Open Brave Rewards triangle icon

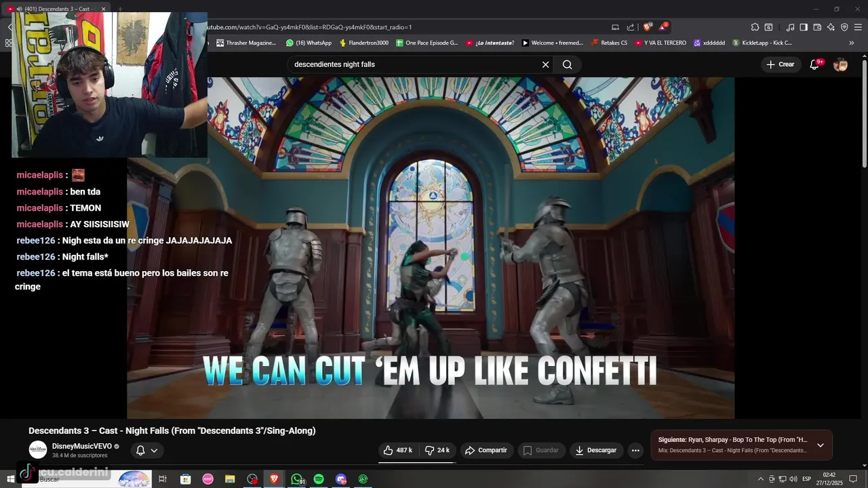[x=663, y=27]
